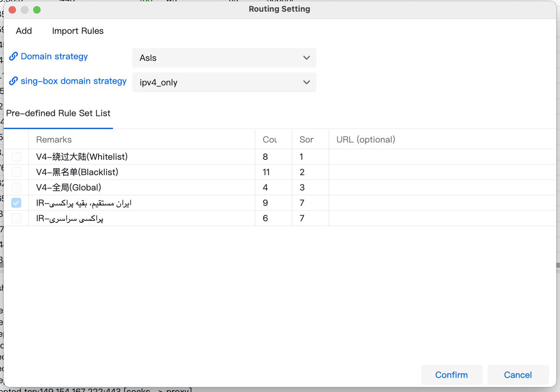Click the URL (optional) column header

(442, 140)
